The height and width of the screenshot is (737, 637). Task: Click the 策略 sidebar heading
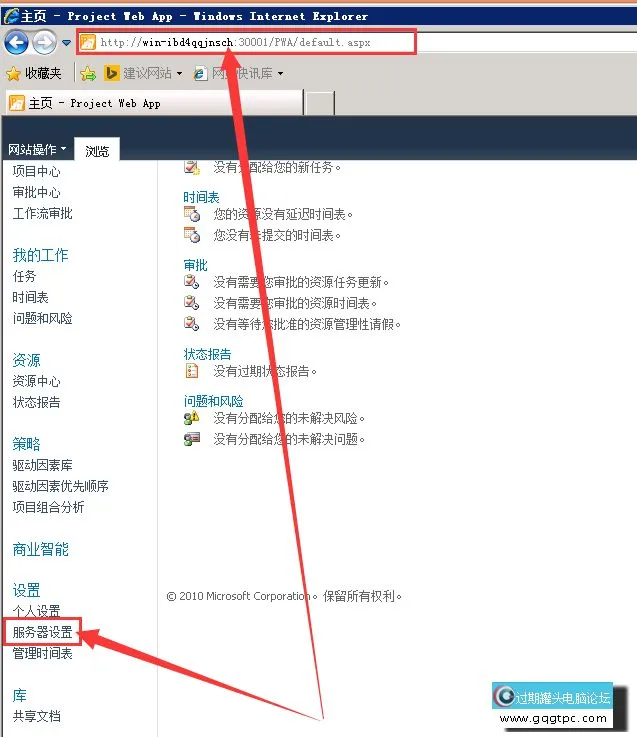point(26,444)
